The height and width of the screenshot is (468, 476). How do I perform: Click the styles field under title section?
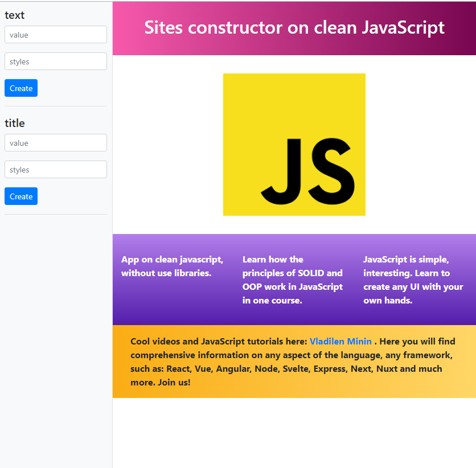point(56,169)
